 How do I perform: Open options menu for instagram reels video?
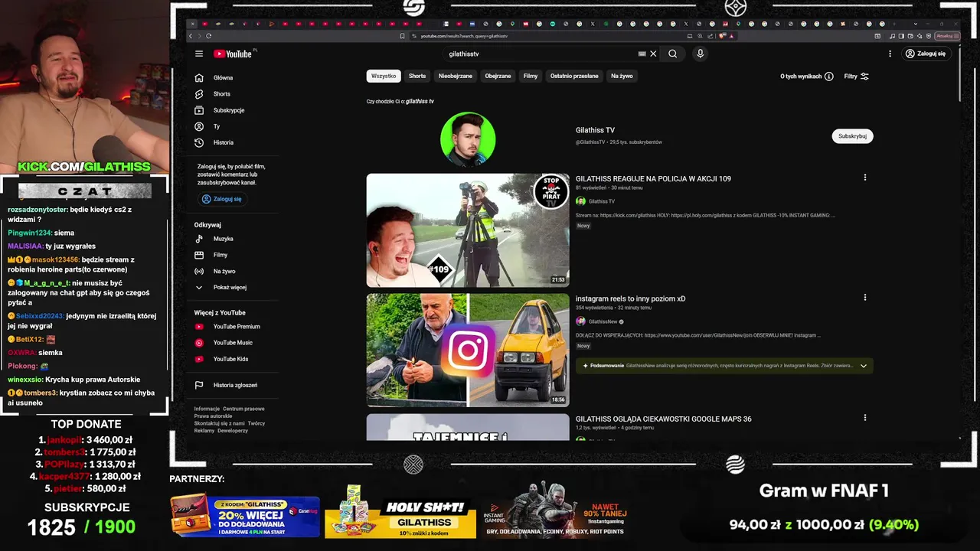865,298
